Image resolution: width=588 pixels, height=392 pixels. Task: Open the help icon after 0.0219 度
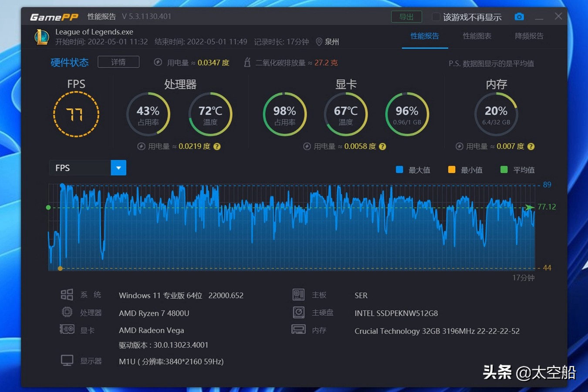pyautogui.click(x=217, y=146)
